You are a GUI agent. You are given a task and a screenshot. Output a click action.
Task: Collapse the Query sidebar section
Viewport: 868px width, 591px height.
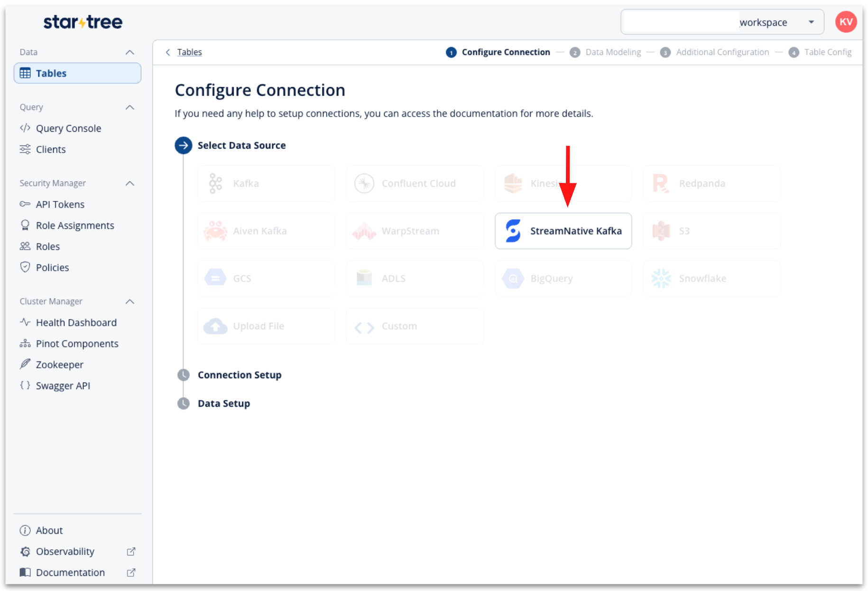pos(129,108)
